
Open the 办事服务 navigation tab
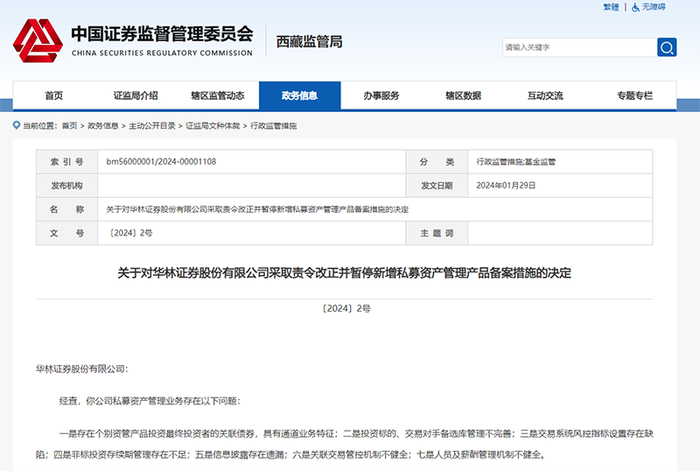pyautogui.click(x=381, y=96)
